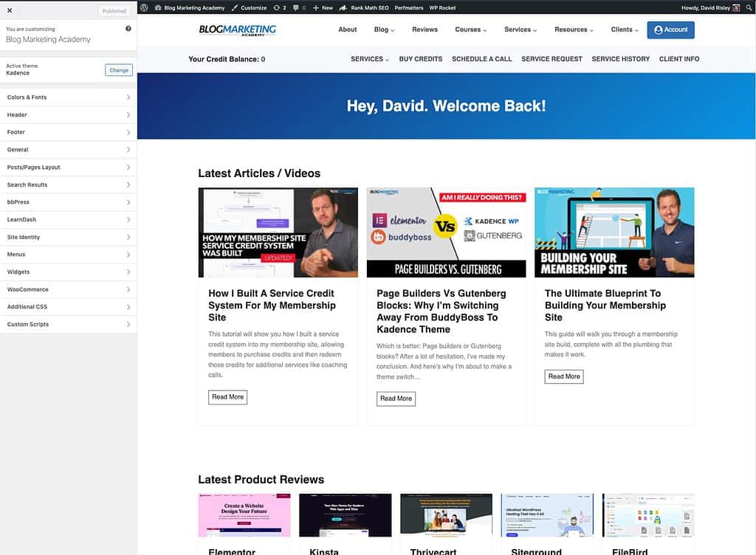This screenshot has width=756, height=555.
Task: Open WooCommerce customizer section
Action: point(69,289)
